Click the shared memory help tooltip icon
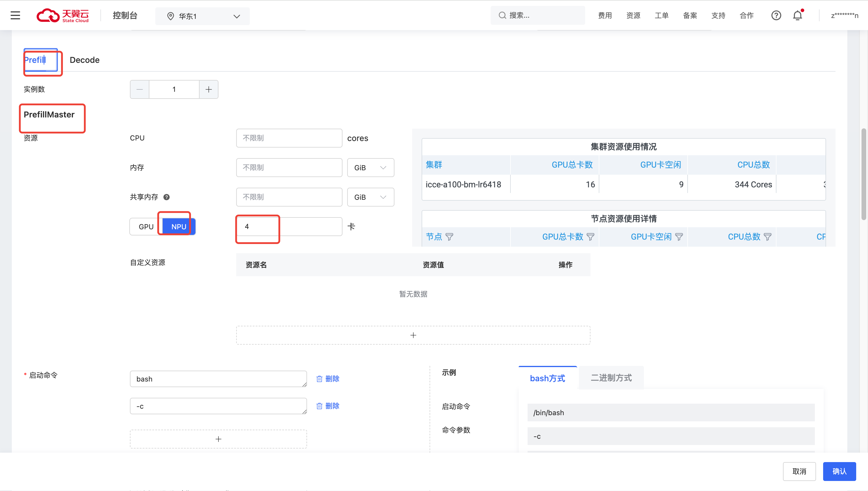Screen dimensions: 868x491 (167, 197)
